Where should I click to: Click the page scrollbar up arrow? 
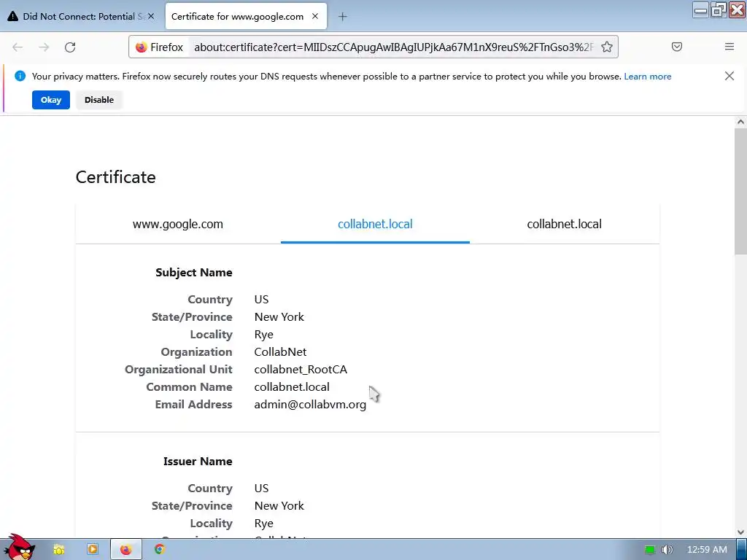(740, 122)
